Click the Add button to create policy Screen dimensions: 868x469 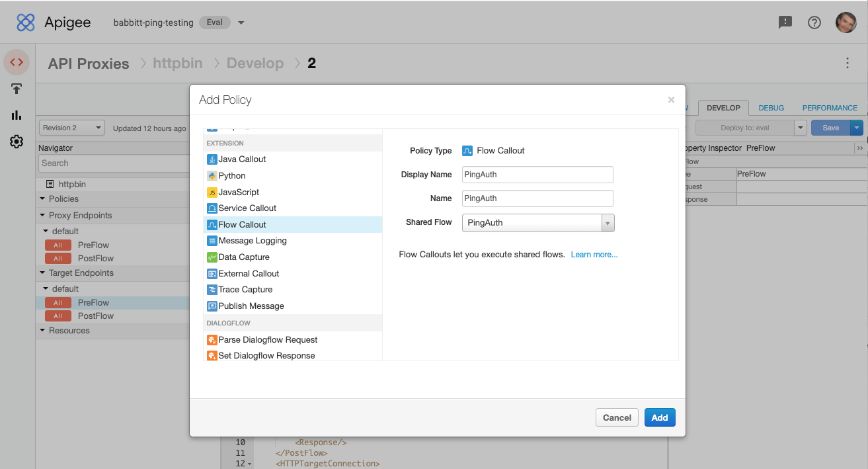(659, 417)
